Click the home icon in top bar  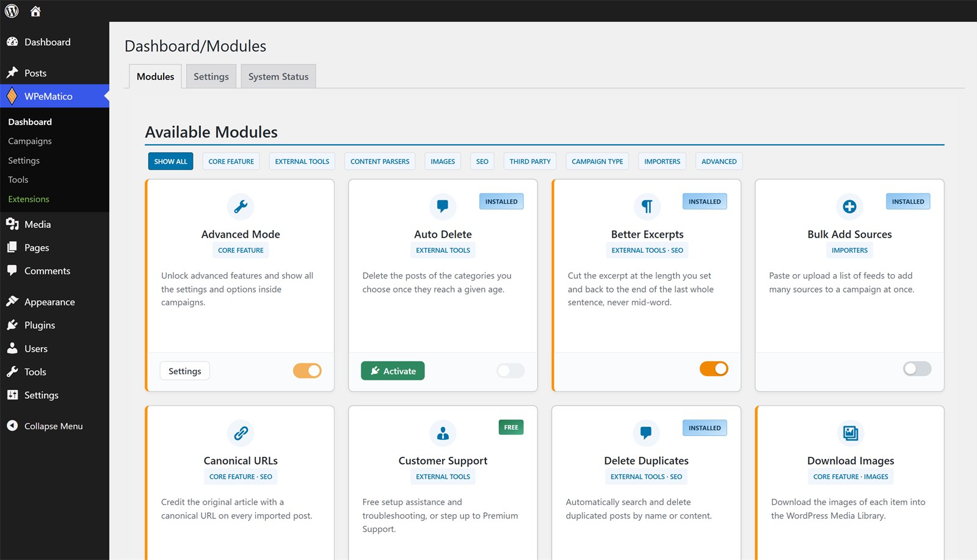coord(35,11)
